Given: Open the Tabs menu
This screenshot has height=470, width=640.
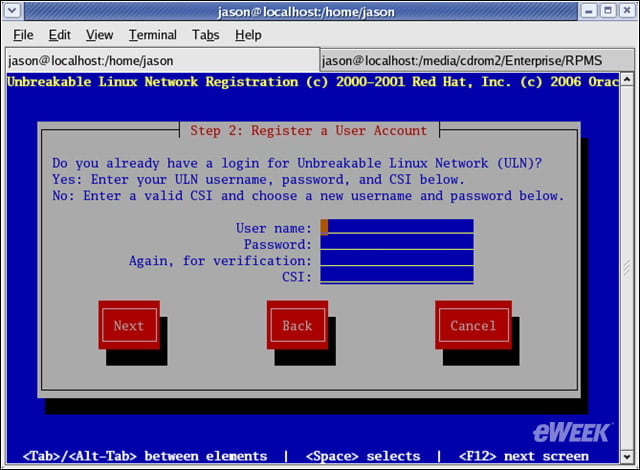Looking at the screenshot, I should tap(206, 35).
